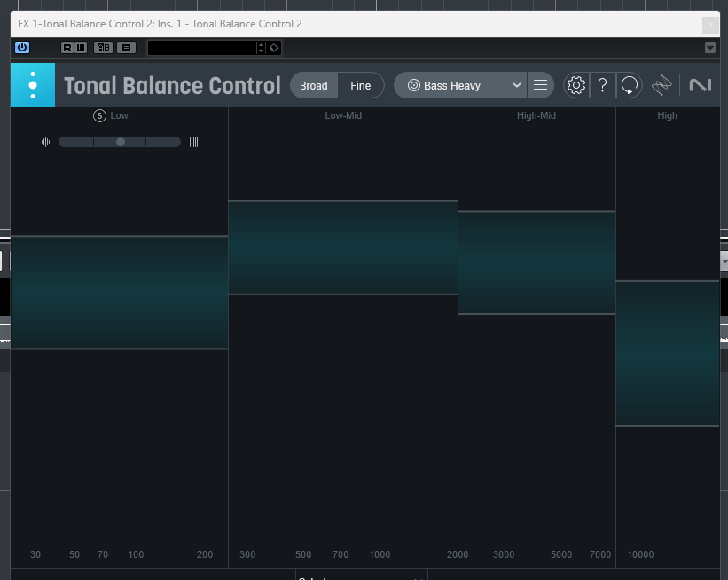
Task: Click the target icon beside Bass Heavy
Action: coord(414,85)
